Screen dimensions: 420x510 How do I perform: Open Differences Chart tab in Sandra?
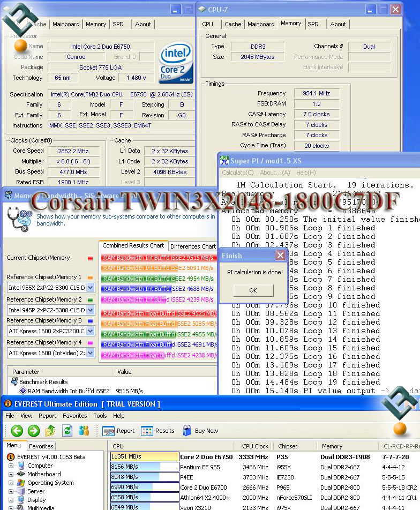tap(193, 246)
